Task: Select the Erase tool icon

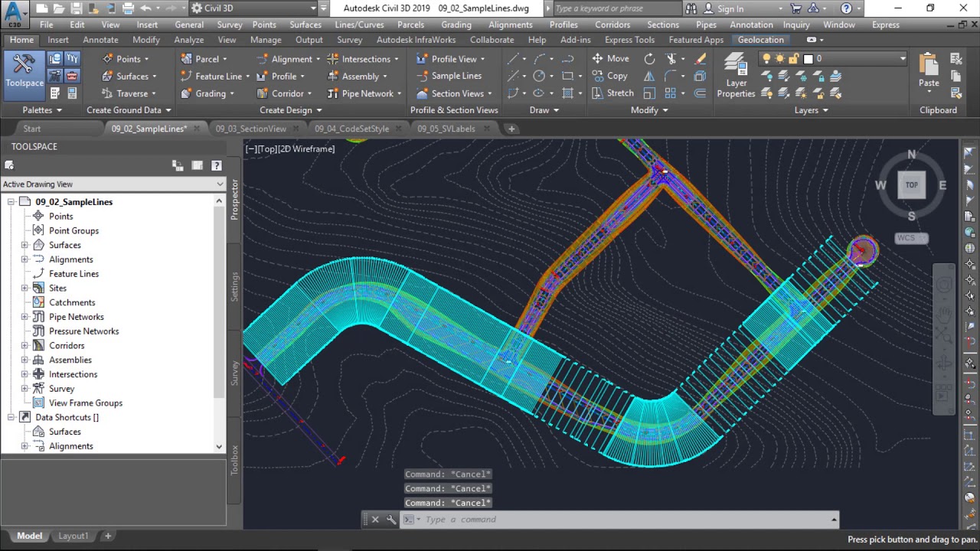Action: point(699,59)
